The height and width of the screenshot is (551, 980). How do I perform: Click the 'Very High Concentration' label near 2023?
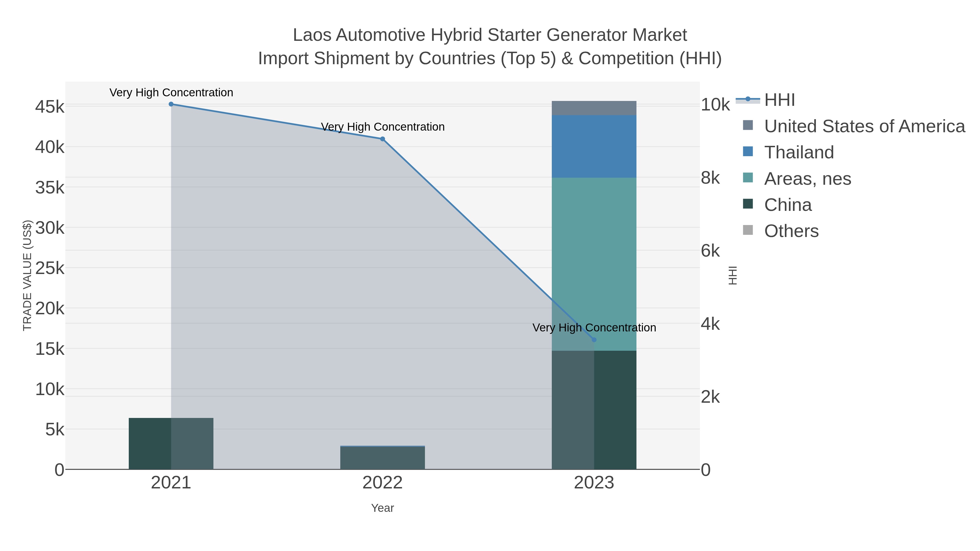[x=594, y=327]
